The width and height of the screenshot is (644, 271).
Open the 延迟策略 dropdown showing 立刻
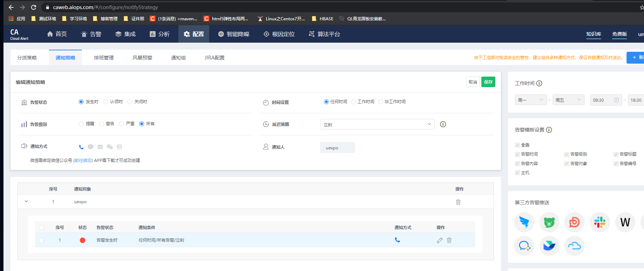[x=377, y=124]
